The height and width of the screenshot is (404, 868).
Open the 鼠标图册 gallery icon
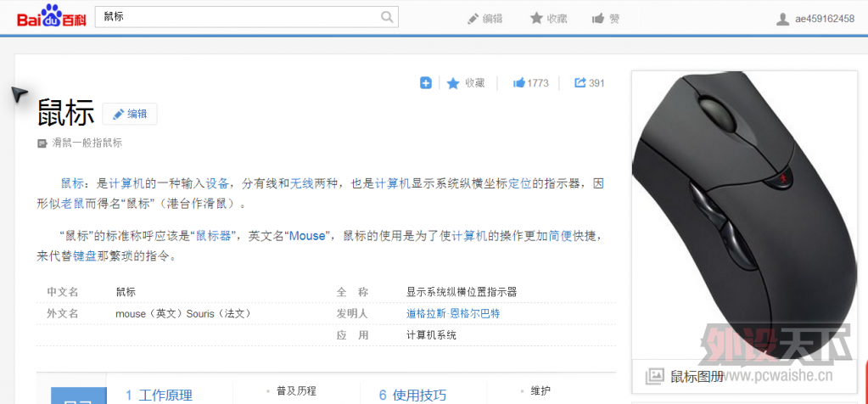[654, 376]
